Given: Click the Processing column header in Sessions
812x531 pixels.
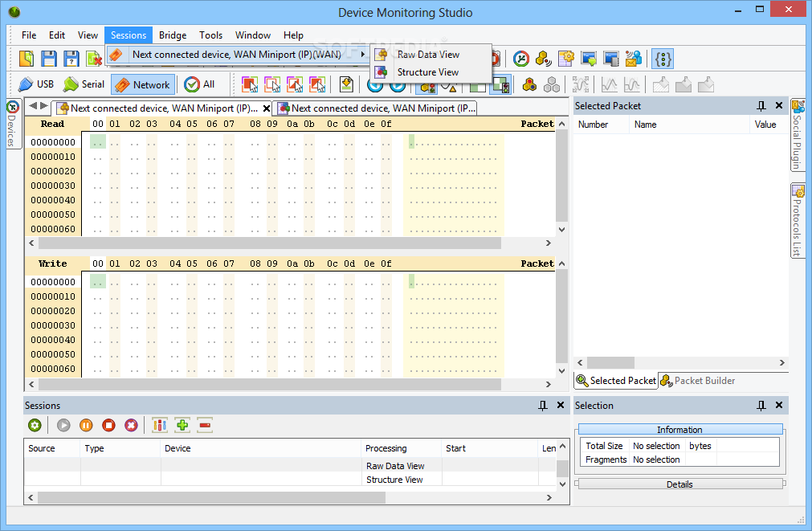Looking at the screenshot, I should (401, 448).
